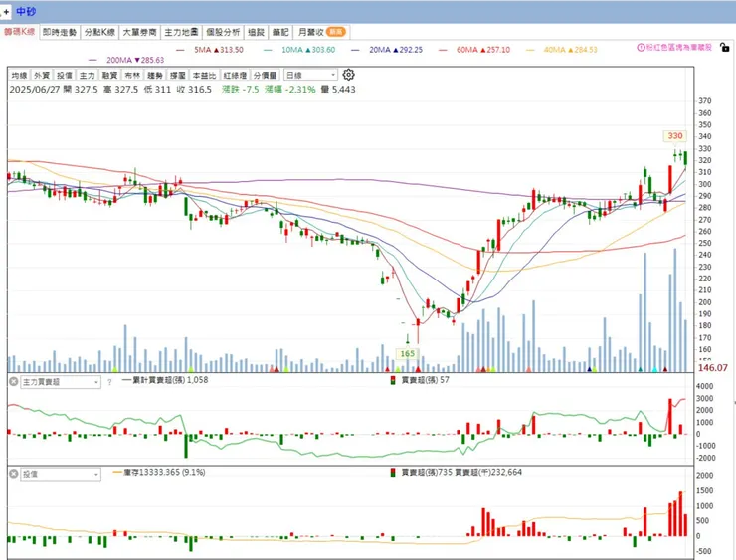Toggle the 布林 bands button
Image resolution: width=736 pixels, height=560 pixels.
pos(132,76)
